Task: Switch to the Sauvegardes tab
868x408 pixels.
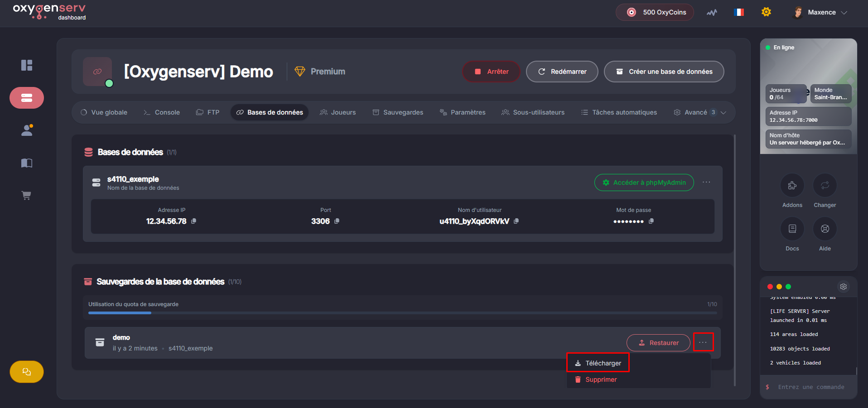Action: click(398, 112)
